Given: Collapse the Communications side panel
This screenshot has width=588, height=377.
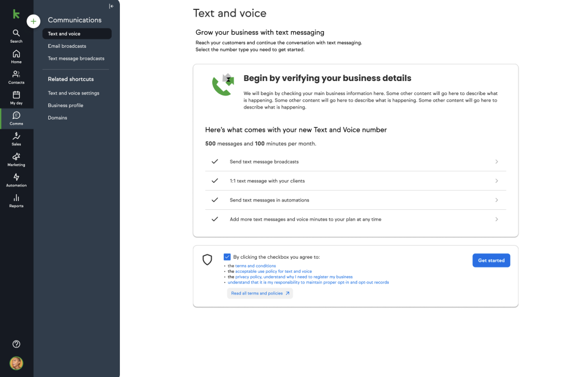Looking at the screenshot, I should [111, 6].
